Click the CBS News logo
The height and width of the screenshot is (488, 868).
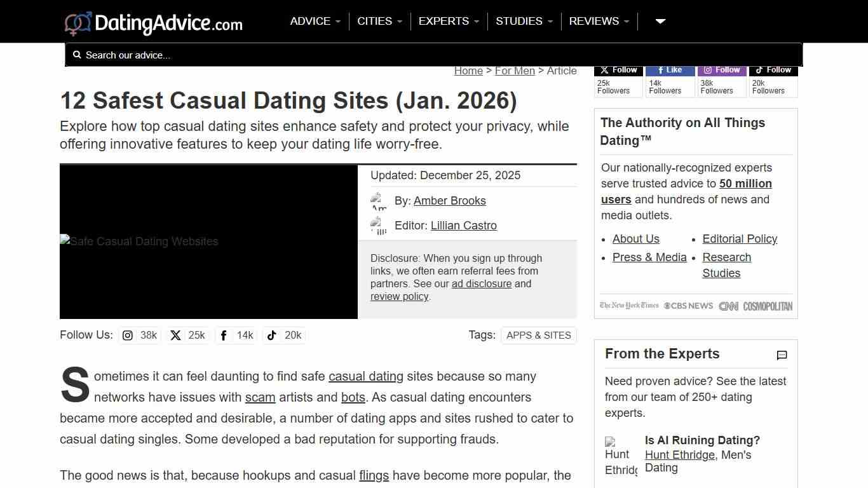688,306
